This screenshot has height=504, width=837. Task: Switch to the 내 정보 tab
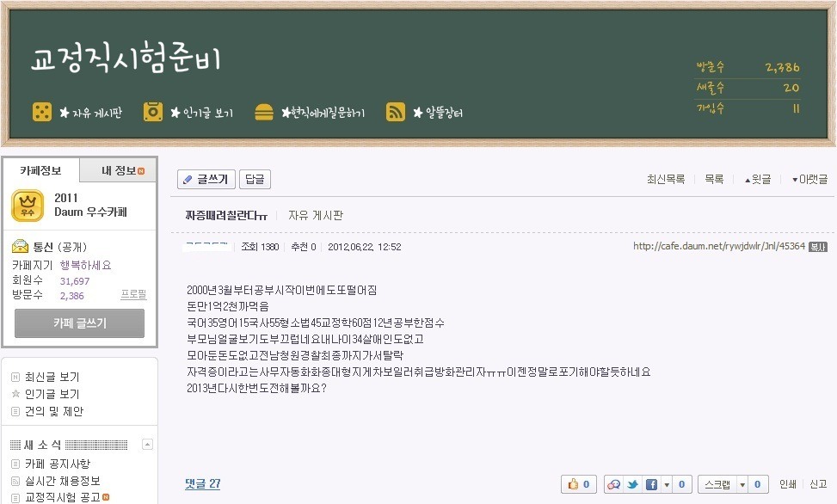(x=118, y=169)
